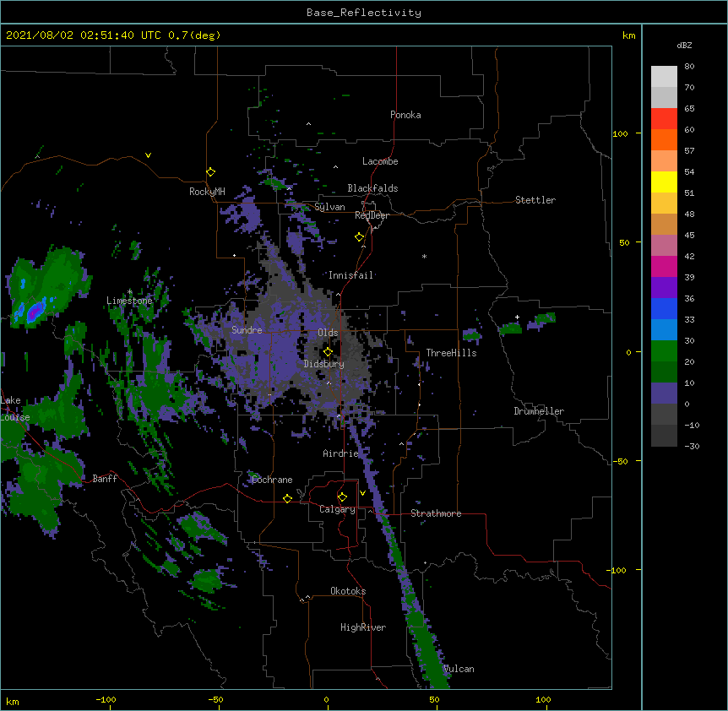Click the Lacombe city label
Image resolution: width=728 pixels, height=711 pixels.
380,161
